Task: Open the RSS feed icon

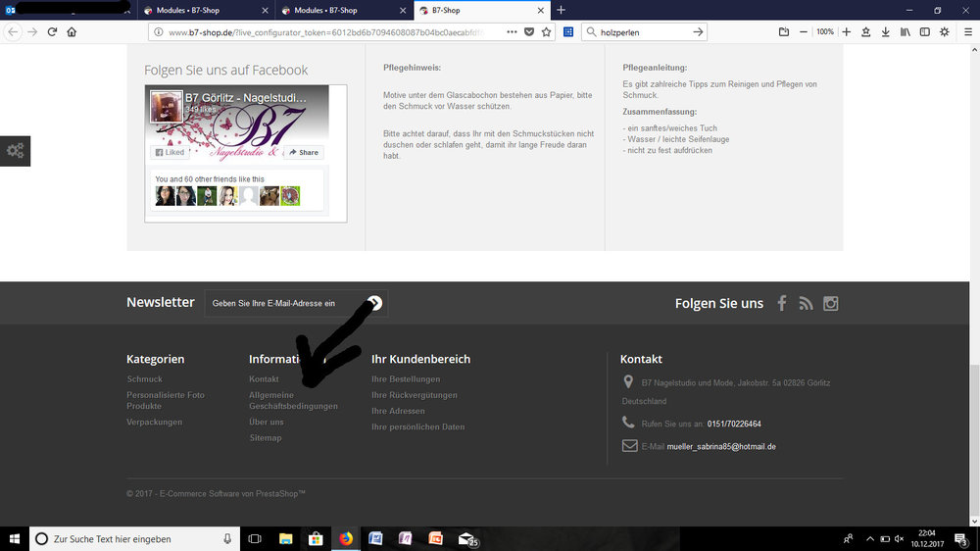Action: click(807, 303)
